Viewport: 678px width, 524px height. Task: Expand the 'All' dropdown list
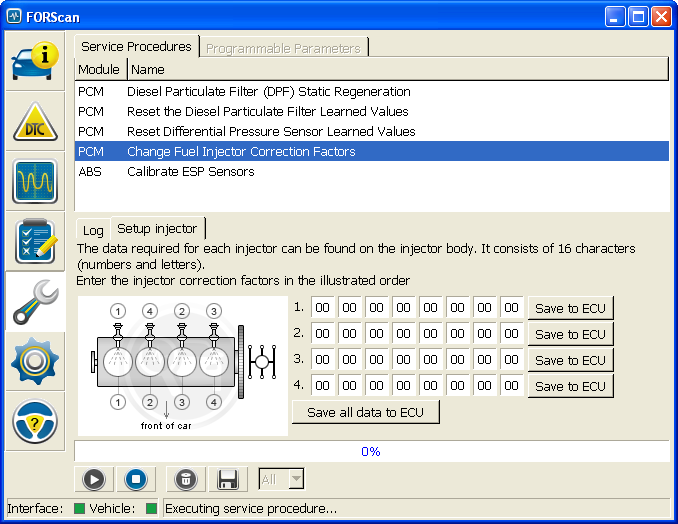click(x=295, y=479)
